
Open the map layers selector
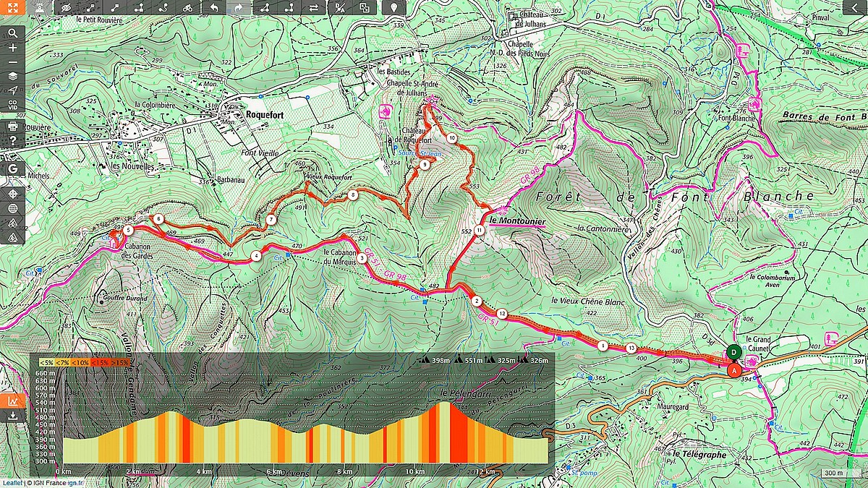point(13,76)
